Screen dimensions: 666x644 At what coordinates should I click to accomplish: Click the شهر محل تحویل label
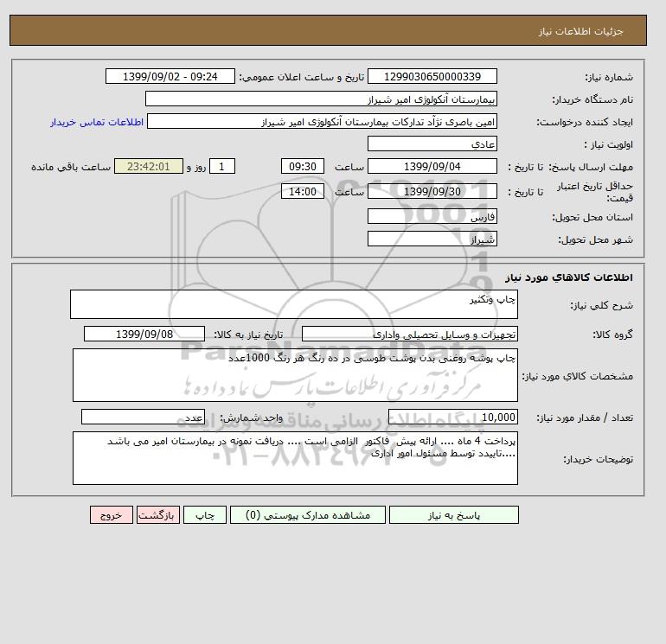pyautogui.click(x=595, y=239)
